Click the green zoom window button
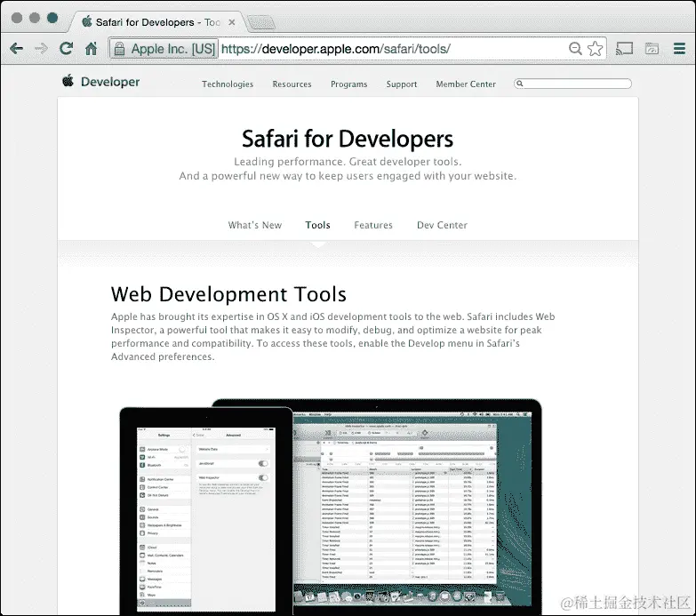 click(x=52, y=18)
